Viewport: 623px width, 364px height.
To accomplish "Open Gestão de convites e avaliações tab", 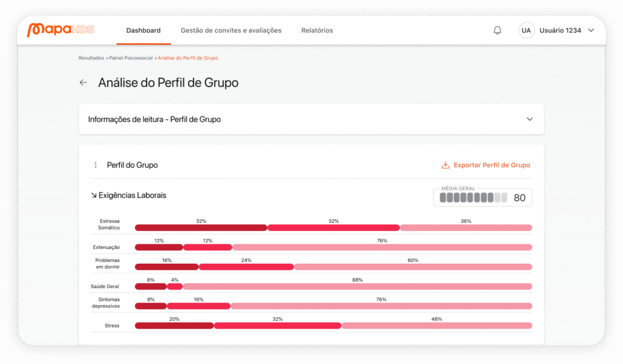I will [231, 30].
